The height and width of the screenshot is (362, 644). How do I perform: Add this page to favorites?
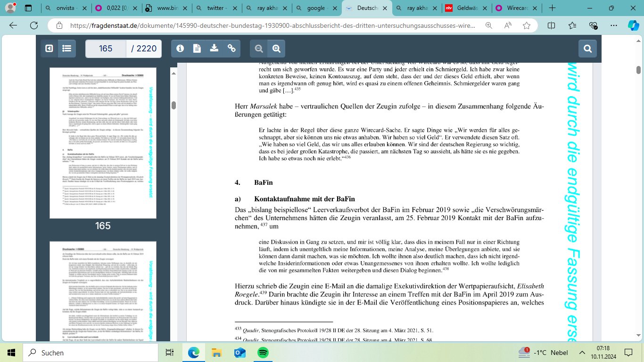526,25
